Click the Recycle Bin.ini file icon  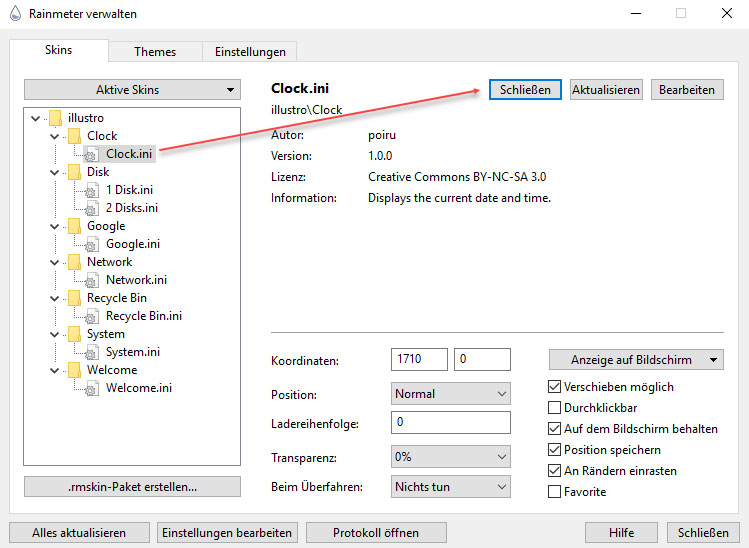click(x=92, y=316)
